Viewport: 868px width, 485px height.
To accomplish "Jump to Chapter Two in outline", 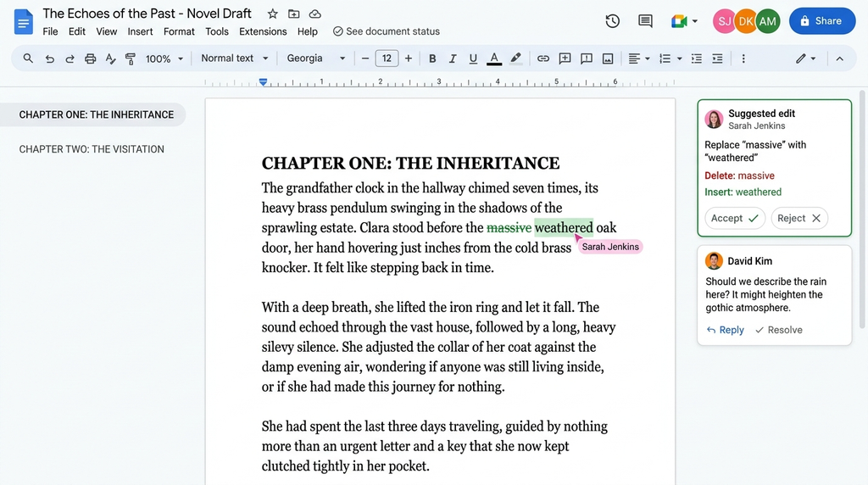I will (92, 149).
